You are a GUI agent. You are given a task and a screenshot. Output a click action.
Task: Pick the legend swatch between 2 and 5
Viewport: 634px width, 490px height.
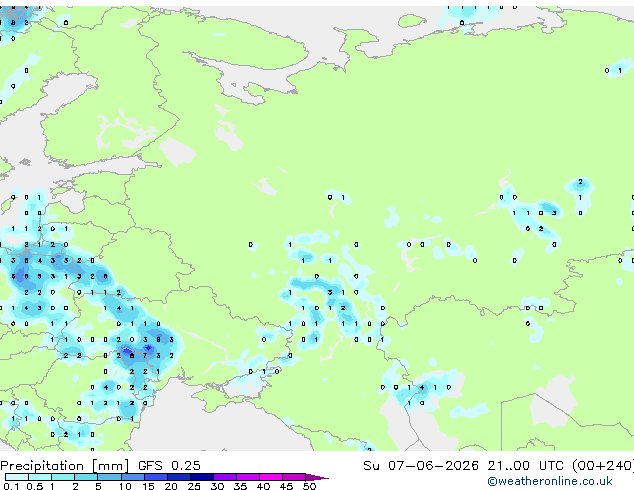click(x=86, y=477)
